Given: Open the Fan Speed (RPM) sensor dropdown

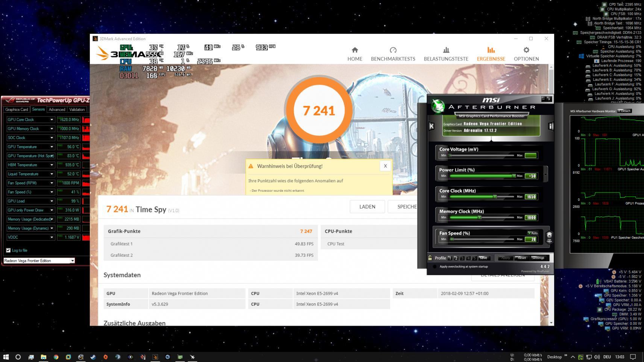Looking at the screenshot, I should pyautogui.click(x=52, y=183).
